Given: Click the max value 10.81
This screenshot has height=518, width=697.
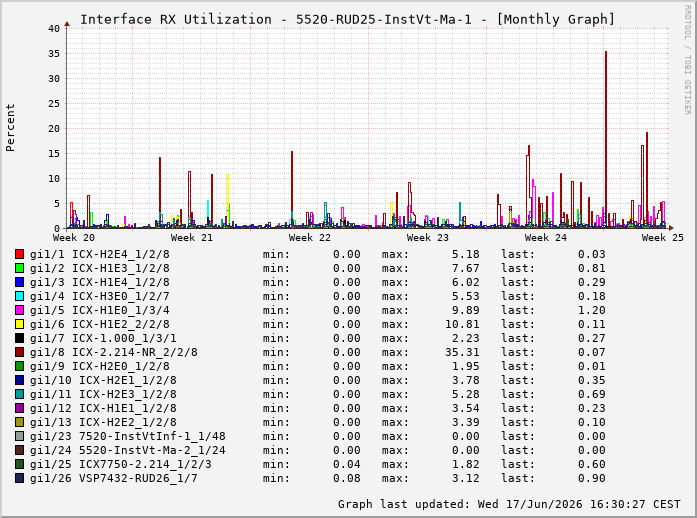Looking at the screenshot, I should [x=462, y=324].
